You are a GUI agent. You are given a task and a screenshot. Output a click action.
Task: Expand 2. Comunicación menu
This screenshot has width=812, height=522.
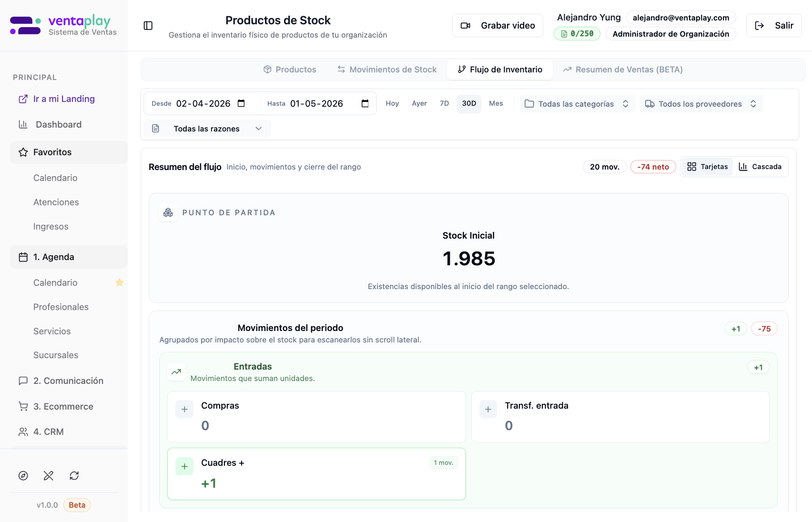[69, 381]
